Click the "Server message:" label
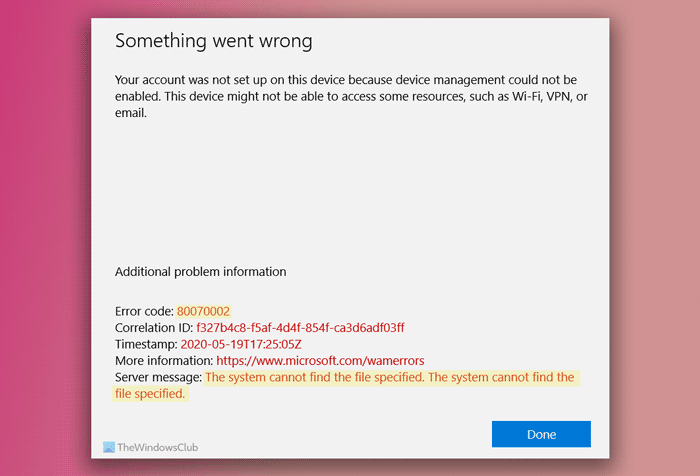 pos(158,377)
